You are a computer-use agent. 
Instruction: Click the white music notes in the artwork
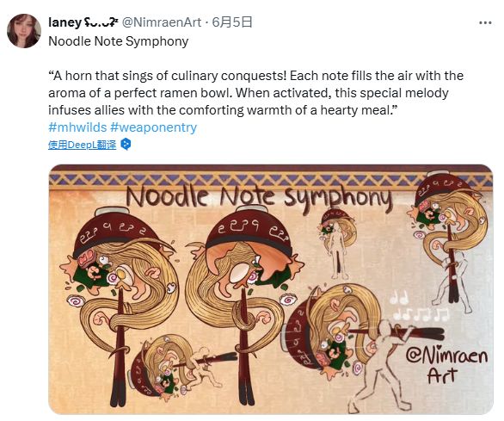tap(419, 306)
